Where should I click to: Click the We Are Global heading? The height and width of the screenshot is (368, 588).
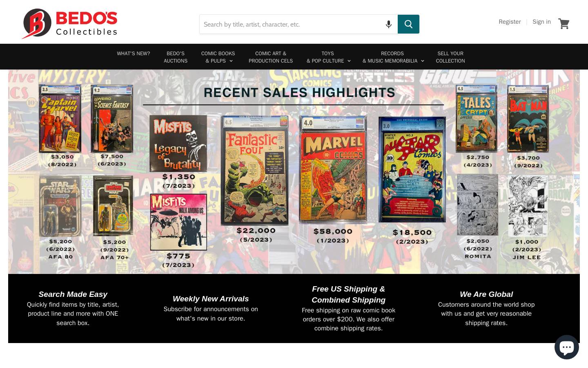[x=486, y=294]
